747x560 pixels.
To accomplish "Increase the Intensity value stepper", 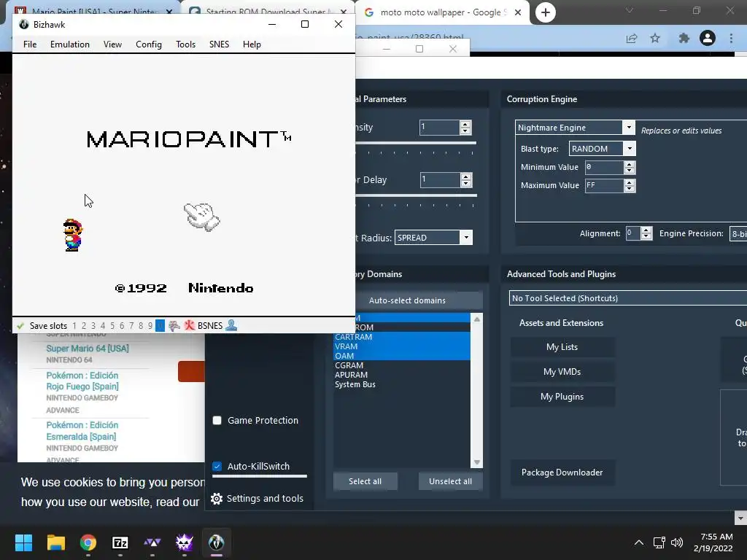I will point(465,124).
